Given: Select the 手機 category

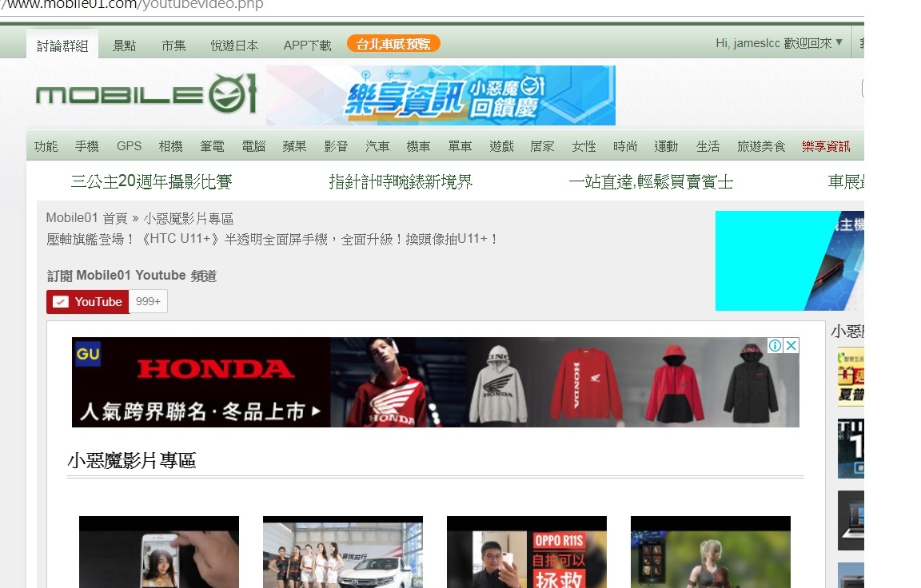Looking at the screenshot, I should (x=87, y=146).
